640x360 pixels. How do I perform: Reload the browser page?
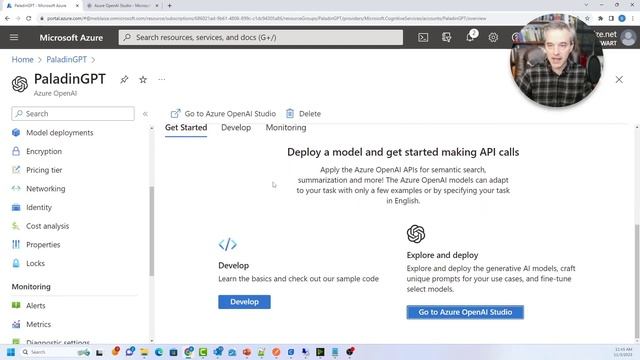click(28, 18)
